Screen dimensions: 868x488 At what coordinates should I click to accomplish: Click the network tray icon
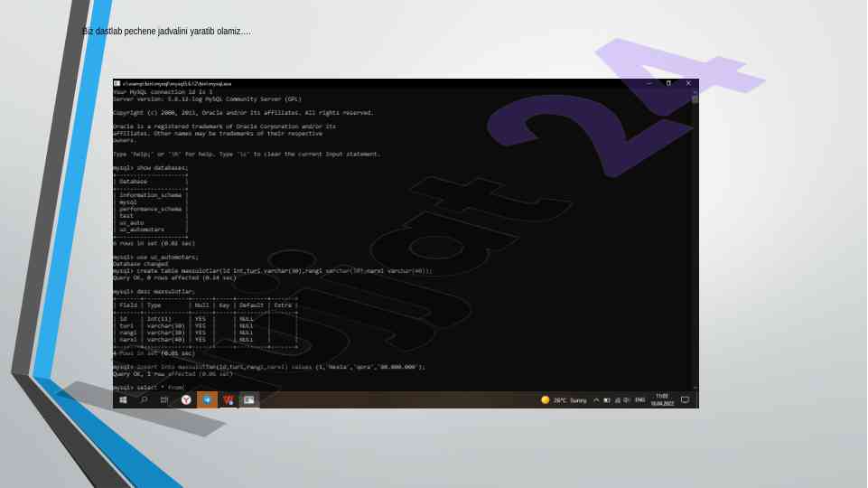pyautogui.click(x=617, y=399)
